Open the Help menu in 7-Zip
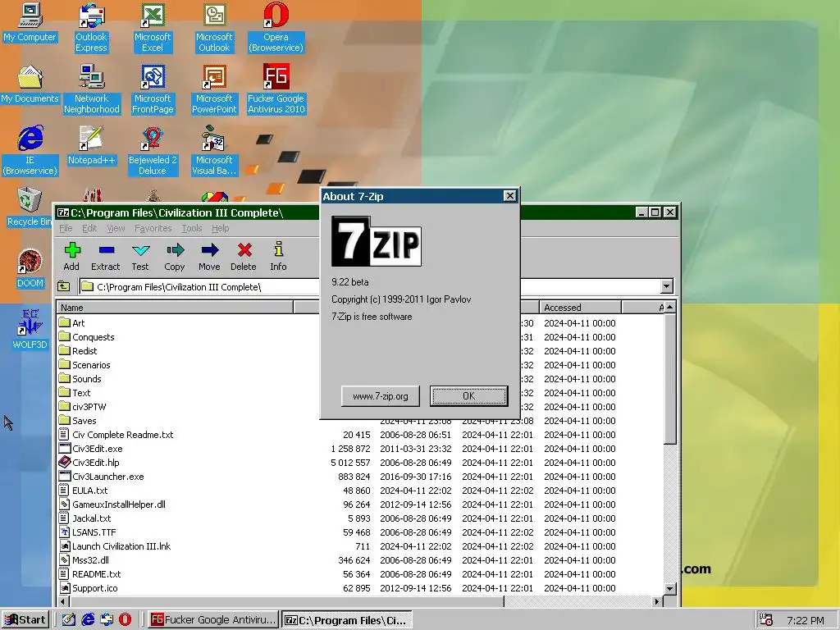Image resolution: width=840 pixels, height=630 pixels. pyautogui.click(x=220, y=228)
